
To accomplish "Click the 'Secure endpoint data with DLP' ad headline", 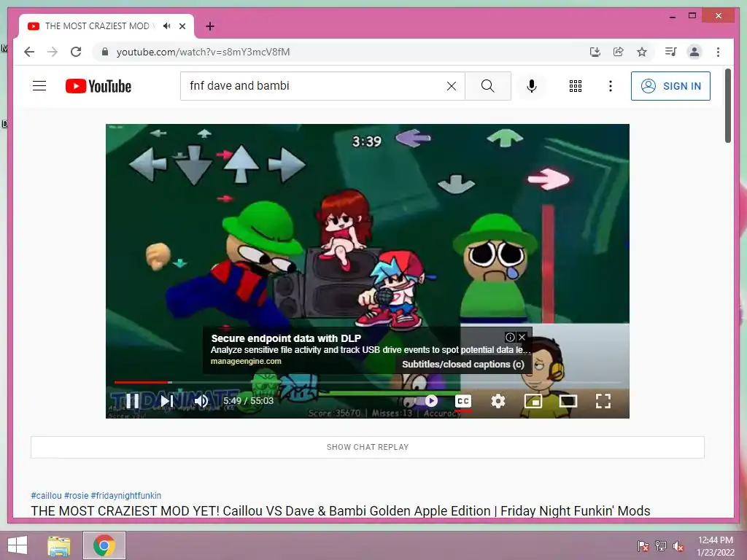I will point(286,338).
